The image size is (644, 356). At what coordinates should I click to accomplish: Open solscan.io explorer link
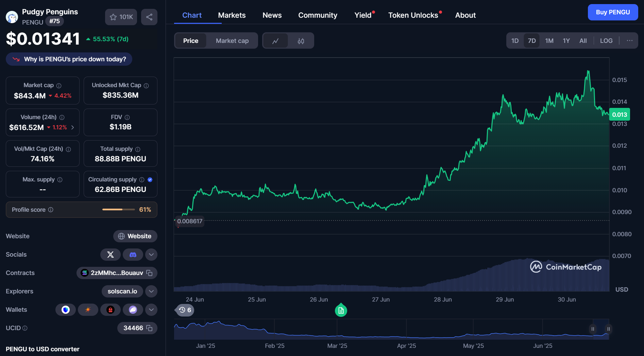(x=122, y=291)
